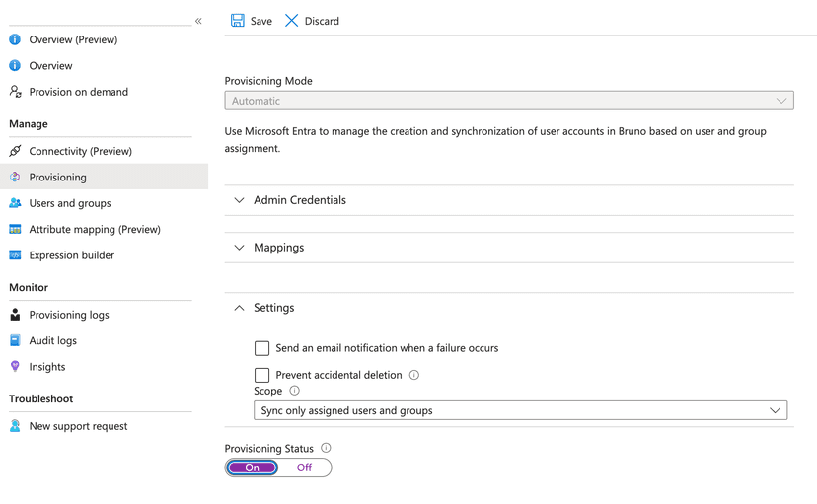This screenshot has width=817, height=504.
Task: Click the Overview (Preview) info icon
Action: [x=15, y=39]
